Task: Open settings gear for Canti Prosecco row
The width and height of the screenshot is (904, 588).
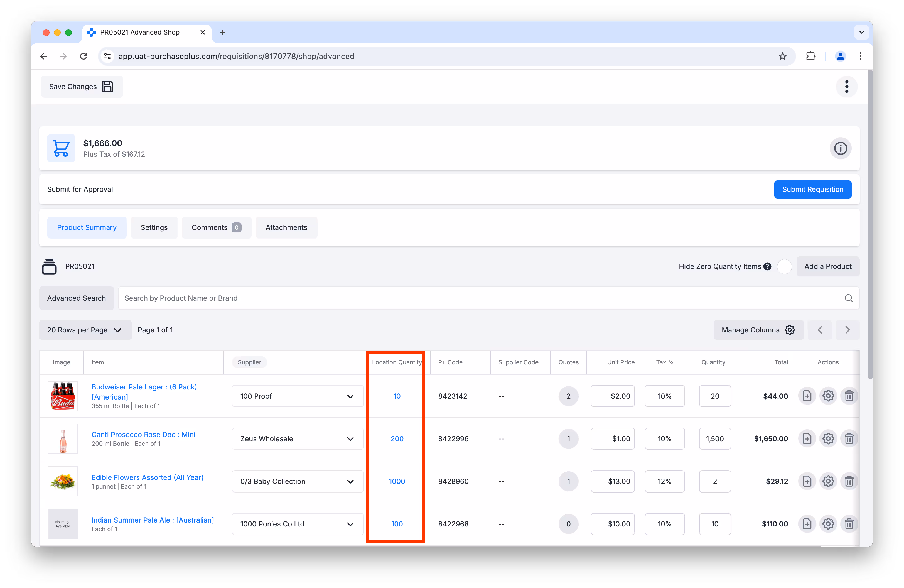Action: (828, 439)
